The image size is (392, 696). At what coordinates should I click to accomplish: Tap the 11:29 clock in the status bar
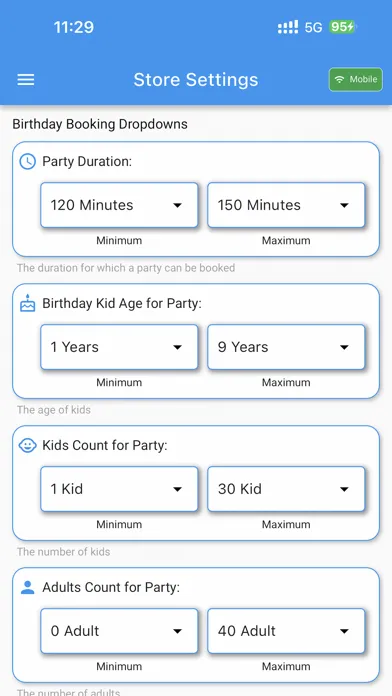74,27
